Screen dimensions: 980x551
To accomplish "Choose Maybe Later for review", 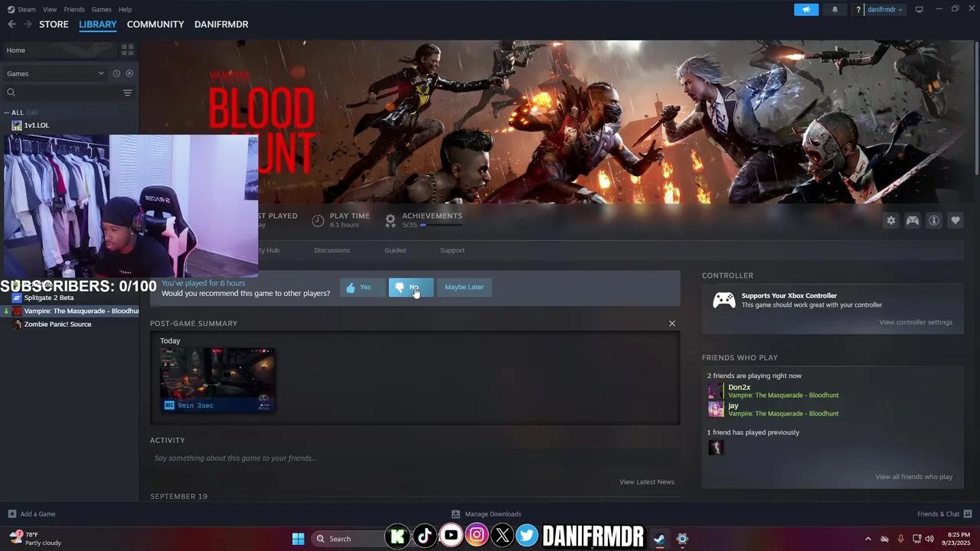I will [x=464, y=287].
